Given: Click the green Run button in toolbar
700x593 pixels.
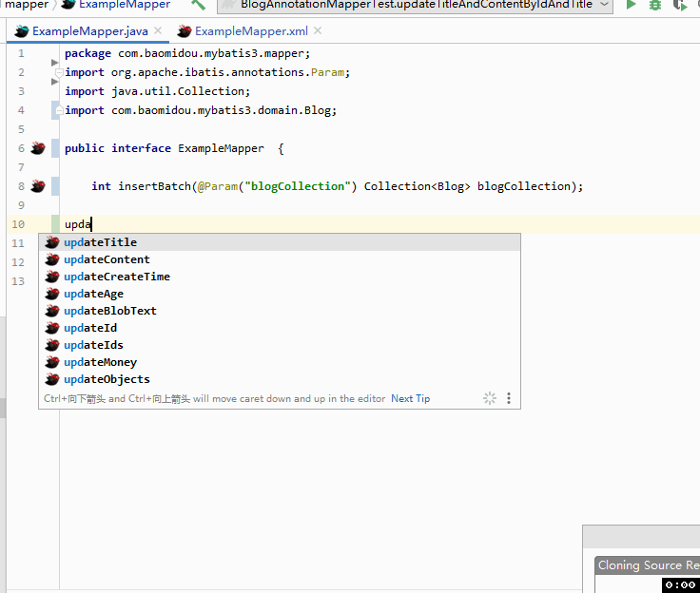Looking at the screenshot, I should click(x=631, y=5).
